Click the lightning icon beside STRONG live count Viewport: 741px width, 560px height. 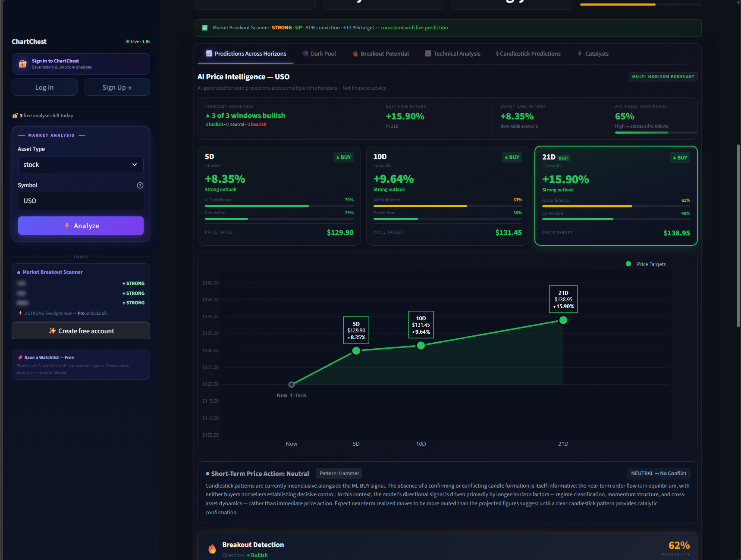tap(20, 313)
